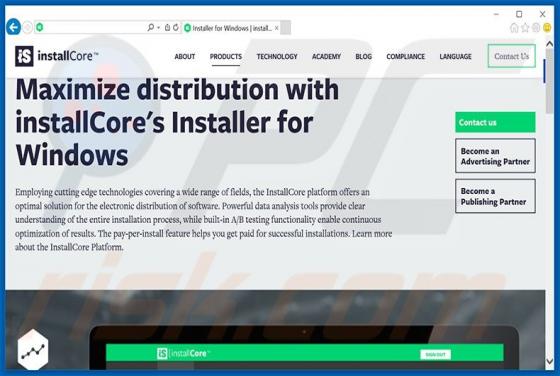Click the 'Maximize distribution with' headline text
Image resolution: width=560 pixels, height=376 pixels.
(177, 89)
